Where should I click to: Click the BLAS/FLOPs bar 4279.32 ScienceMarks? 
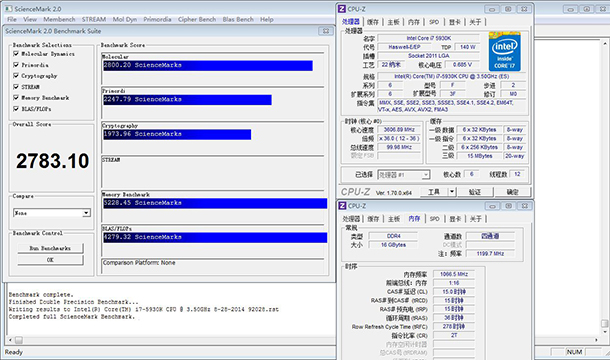tap(215, 237)
